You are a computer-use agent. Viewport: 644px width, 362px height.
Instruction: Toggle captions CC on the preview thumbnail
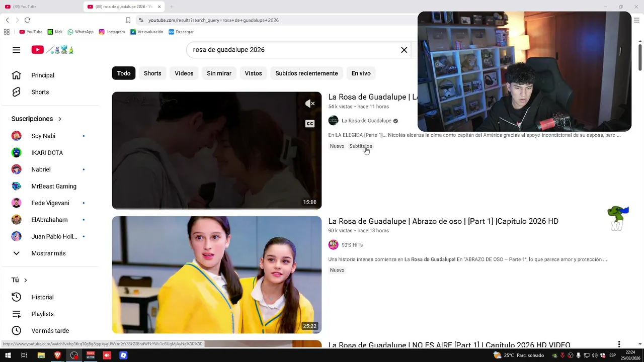[x=310, y=124]
